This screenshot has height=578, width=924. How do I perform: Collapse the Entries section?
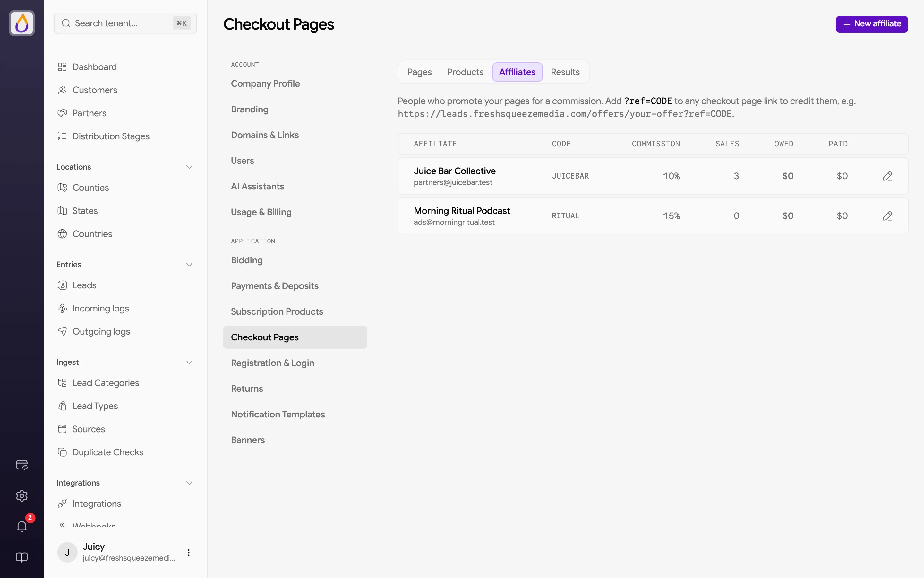click(189, 265)
